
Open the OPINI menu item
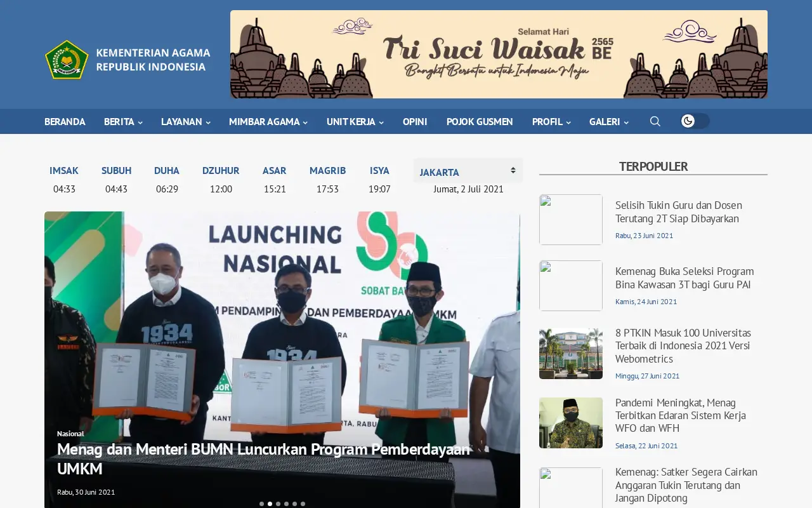point(415,121)
